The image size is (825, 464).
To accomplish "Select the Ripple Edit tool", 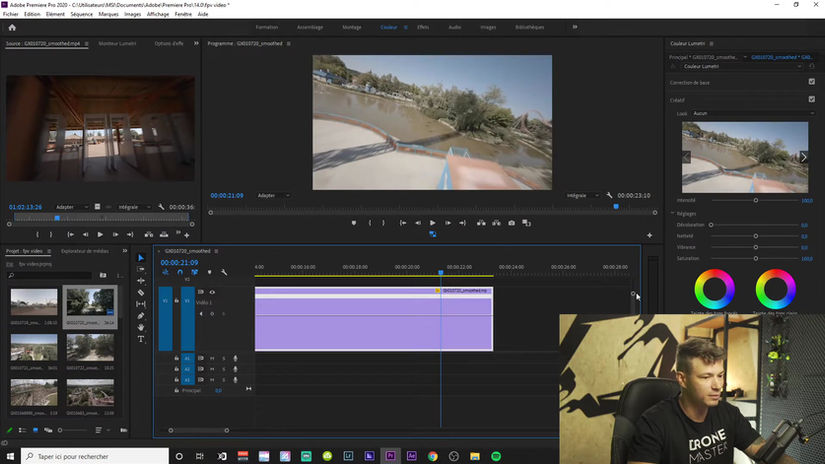I will pyautogui.click(x=140, y=281).
